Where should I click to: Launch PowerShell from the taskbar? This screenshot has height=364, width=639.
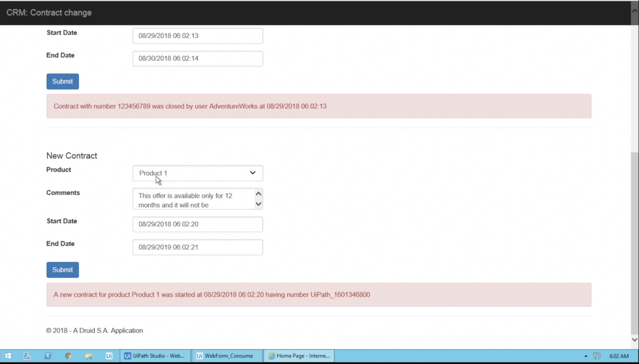48,355
